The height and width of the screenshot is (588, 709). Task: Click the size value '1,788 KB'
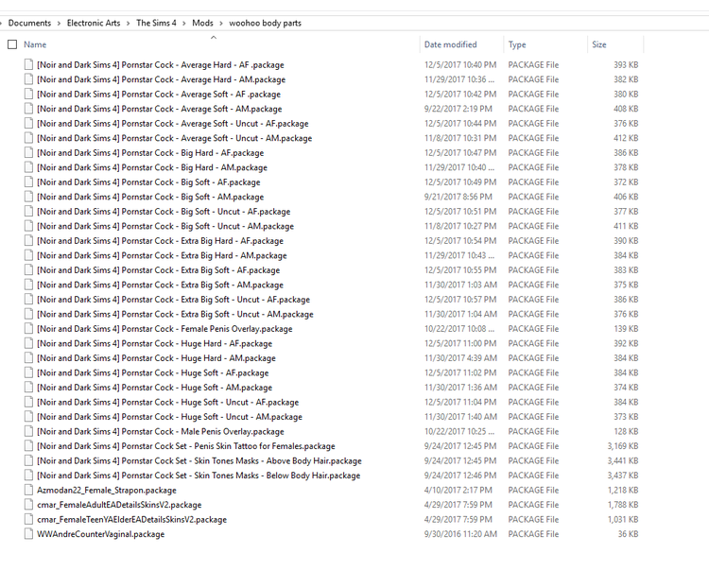click(x=623, y=505)
